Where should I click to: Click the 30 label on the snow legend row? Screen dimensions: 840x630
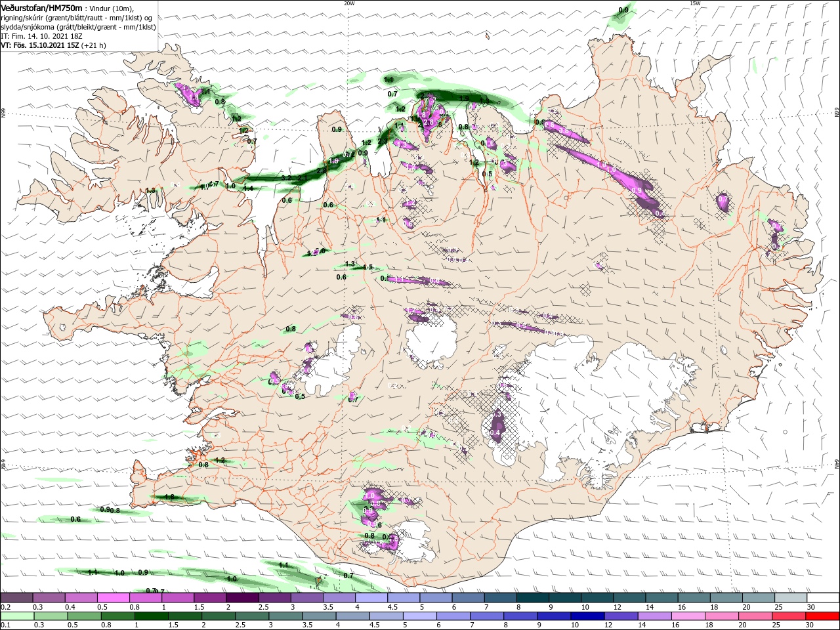(811, 607)
